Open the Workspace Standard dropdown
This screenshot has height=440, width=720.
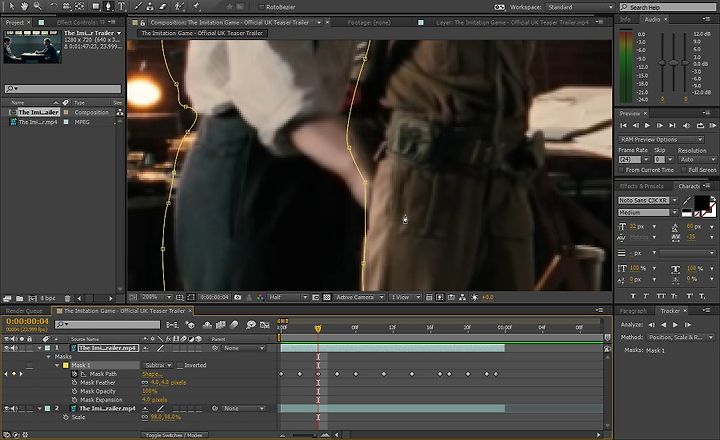click(579, 7)
